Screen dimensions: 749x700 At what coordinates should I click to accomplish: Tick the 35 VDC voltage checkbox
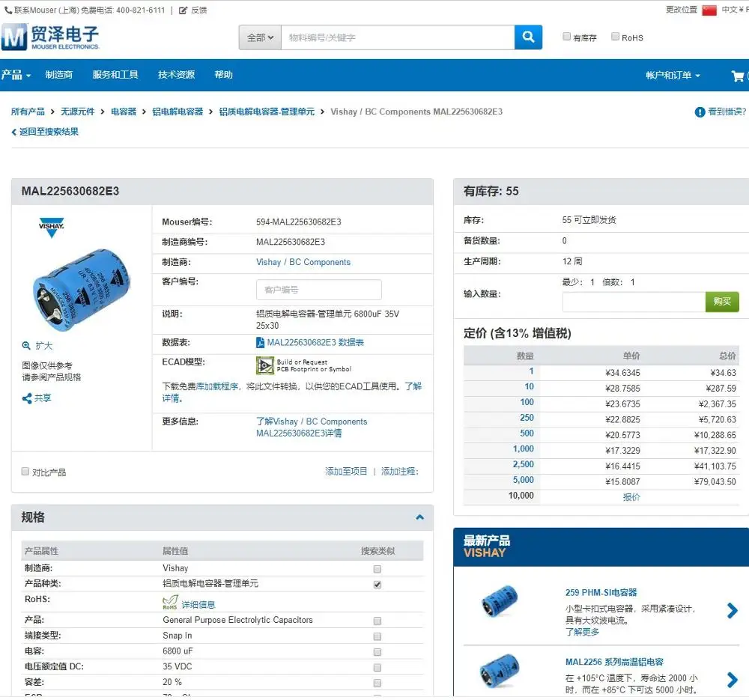[377, 668]
